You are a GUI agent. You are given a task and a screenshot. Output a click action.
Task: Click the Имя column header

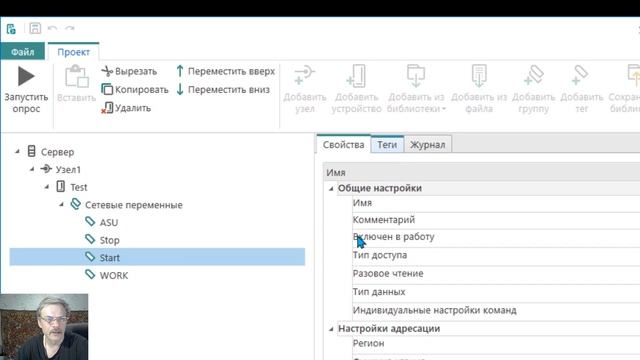click(482, 172)
